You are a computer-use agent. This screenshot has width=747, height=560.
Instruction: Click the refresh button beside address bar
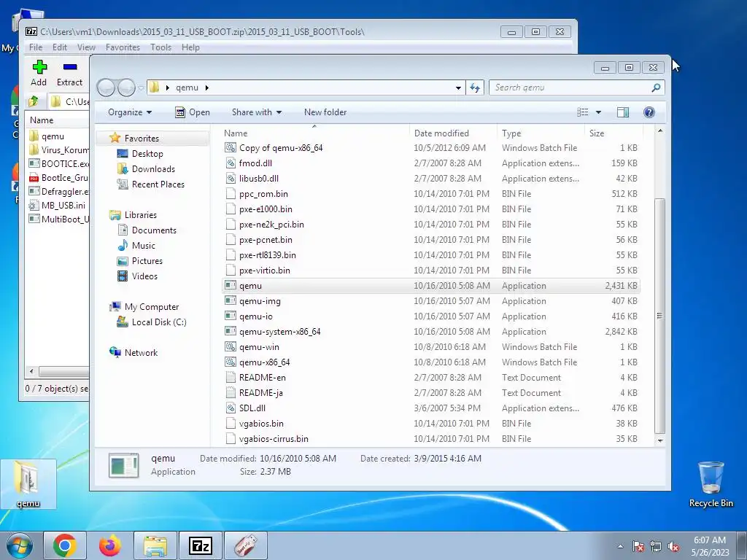pos(475,87)
